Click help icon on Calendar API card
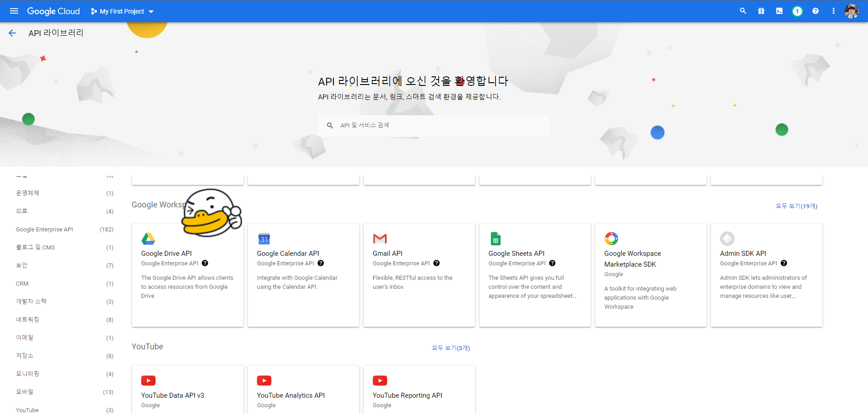 click(x=321, y=263)
